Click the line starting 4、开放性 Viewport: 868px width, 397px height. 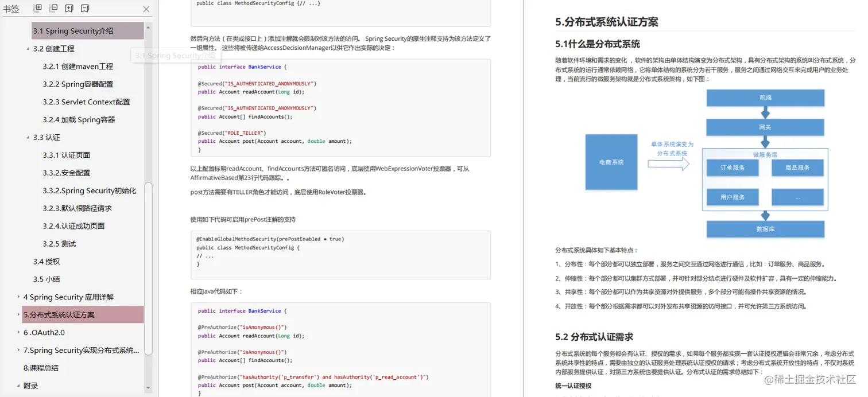(681, 306)
